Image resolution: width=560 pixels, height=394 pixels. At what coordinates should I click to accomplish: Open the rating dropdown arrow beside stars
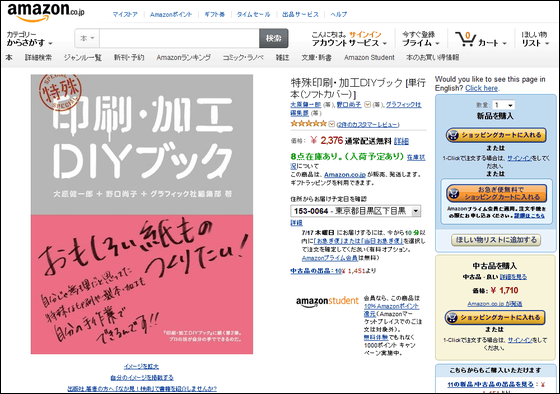click(x=331, y=124)
